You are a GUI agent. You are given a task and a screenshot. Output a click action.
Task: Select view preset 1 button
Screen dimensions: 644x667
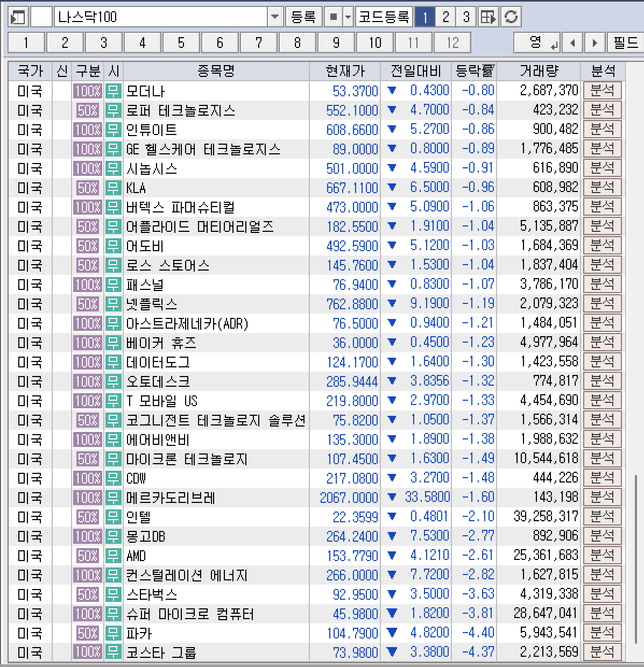pos(424,17)
